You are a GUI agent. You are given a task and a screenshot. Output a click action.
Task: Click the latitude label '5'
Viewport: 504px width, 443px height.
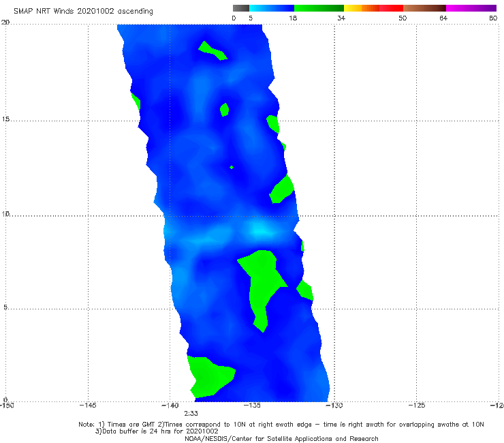coord(5,307)
